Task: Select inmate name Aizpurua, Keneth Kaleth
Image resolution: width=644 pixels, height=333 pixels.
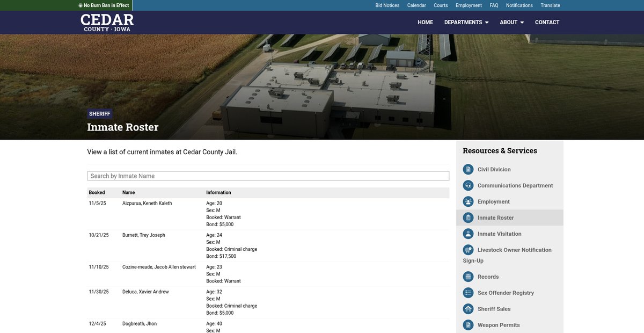Action: [x=147, y=203]
